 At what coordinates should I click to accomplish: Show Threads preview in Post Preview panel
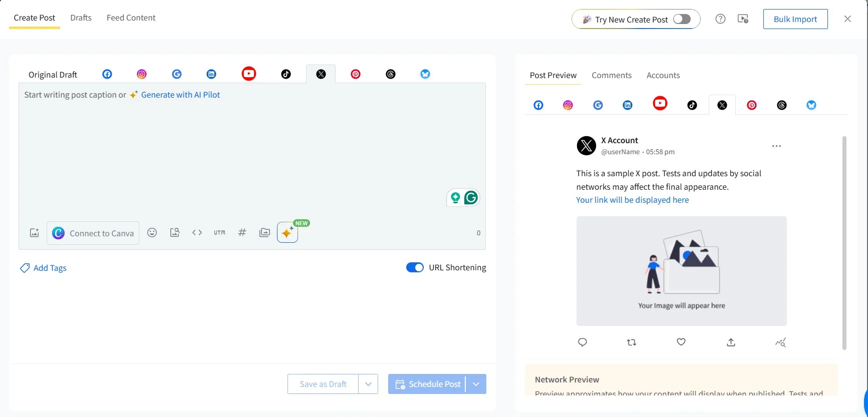782,105
